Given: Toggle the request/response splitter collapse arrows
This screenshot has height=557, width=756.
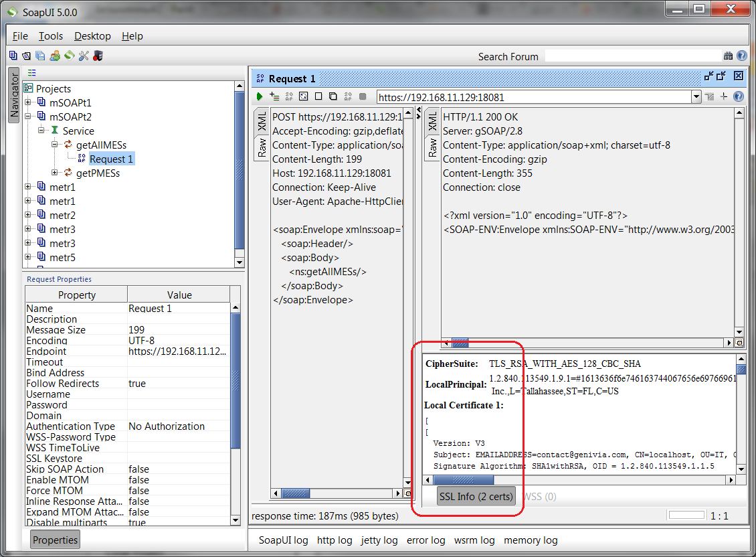Looking at the screenshot, I should (x=419, y=113).
